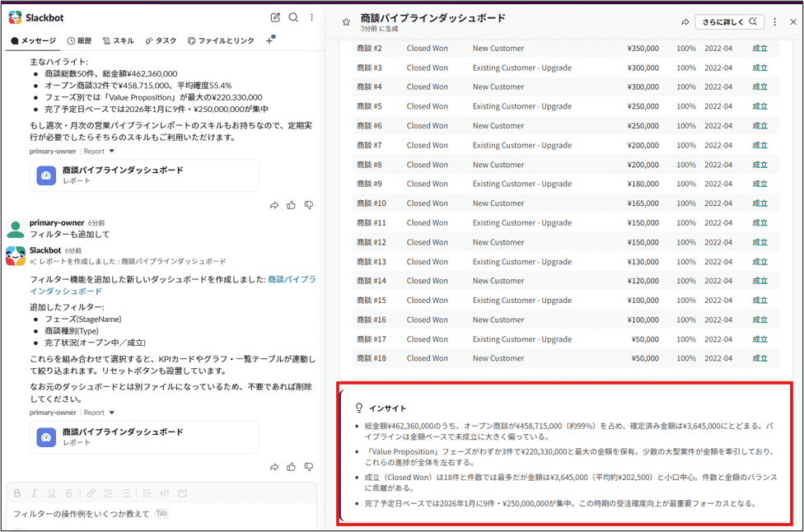Open the スキル tab
804x532 pixels.
119,40
